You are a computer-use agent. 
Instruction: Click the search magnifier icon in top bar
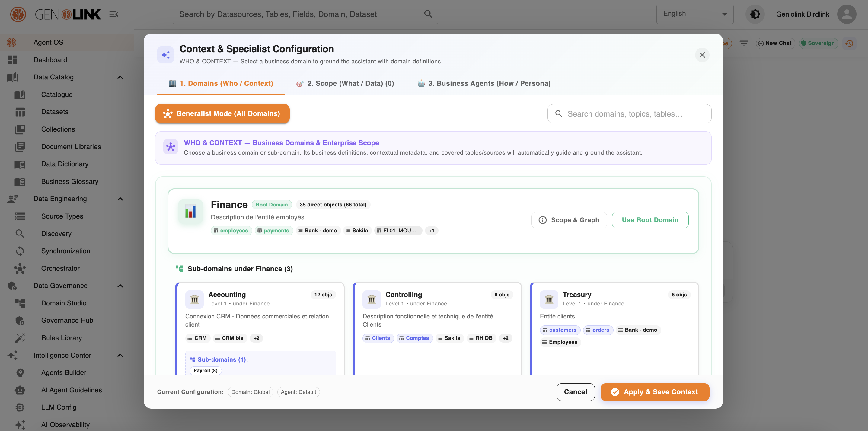pos(428,14)
